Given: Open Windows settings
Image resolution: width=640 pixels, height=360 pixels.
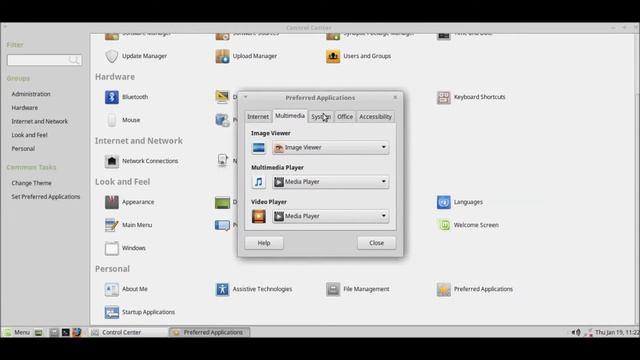Looking at the screenshot, I should tap(125, 248).
